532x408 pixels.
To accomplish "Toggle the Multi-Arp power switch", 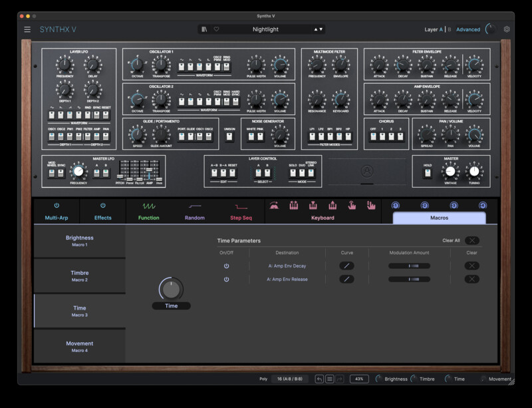I will (x=57, y=206).
